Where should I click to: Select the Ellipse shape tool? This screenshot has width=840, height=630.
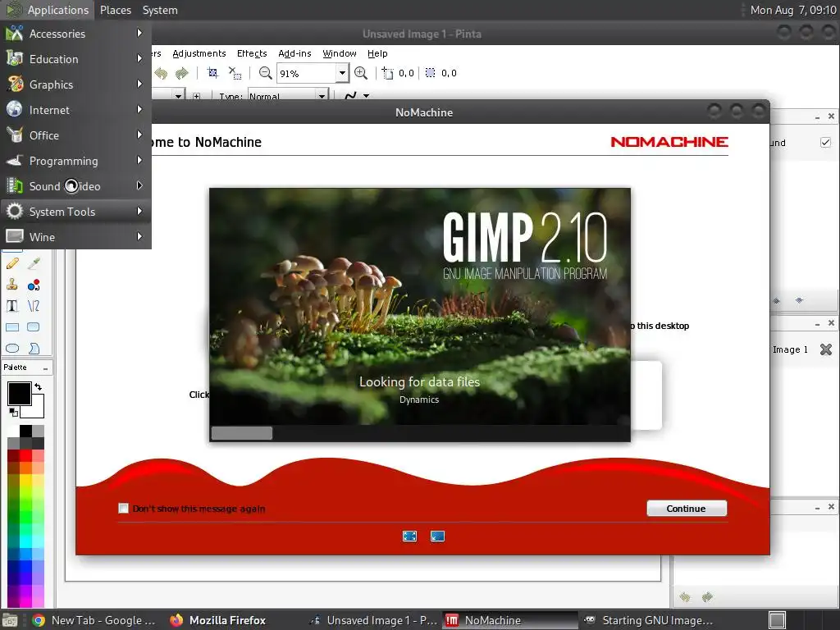12,348
